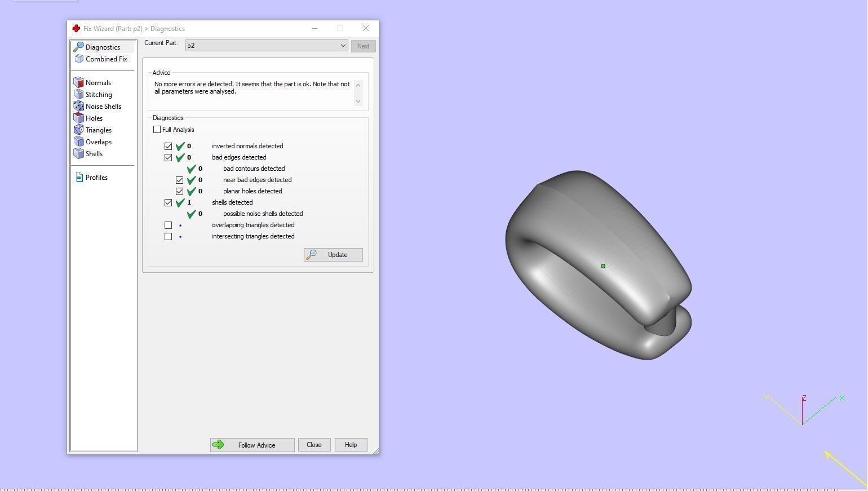Go to Triangles page label

click(99, 130)
